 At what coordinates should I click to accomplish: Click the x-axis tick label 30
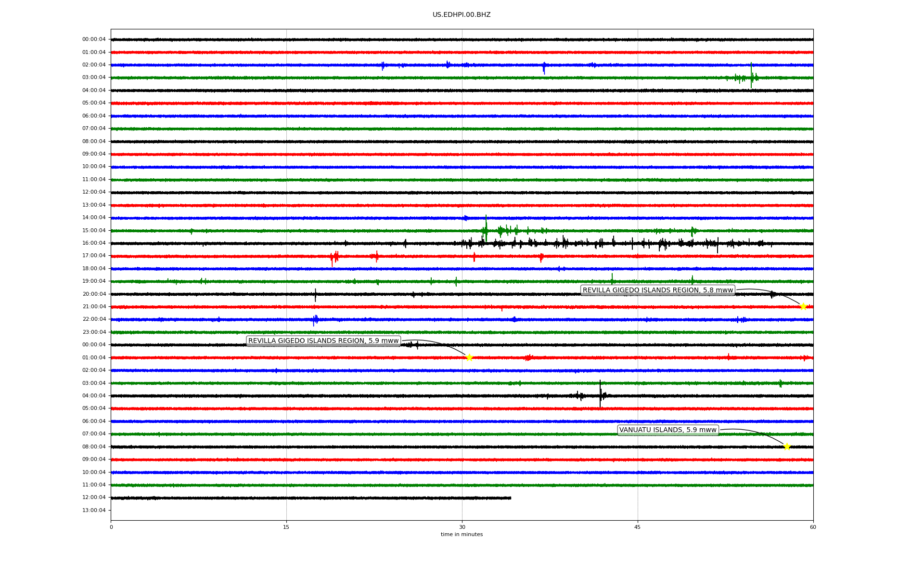462,527
